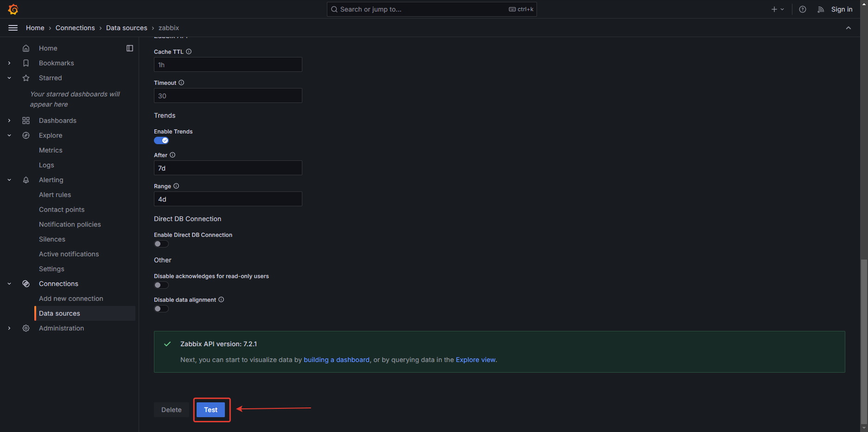The image size is (868, 432).
Task: Collapse the Connections section chevron
Action: click(9, 284)
